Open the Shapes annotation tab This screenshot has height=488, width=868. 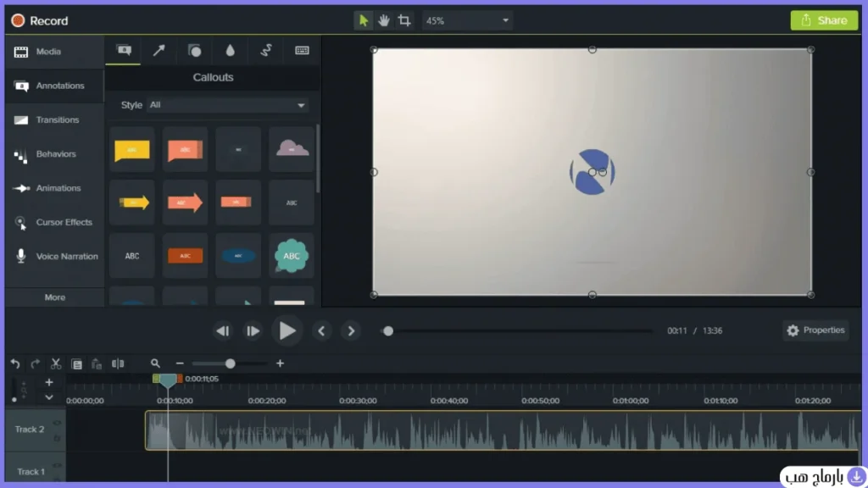tap(194, 50)
